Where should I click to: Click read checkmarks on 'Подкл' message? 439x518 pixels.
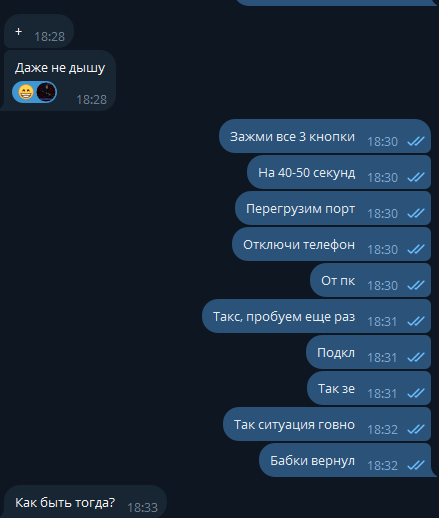[416, 357]
